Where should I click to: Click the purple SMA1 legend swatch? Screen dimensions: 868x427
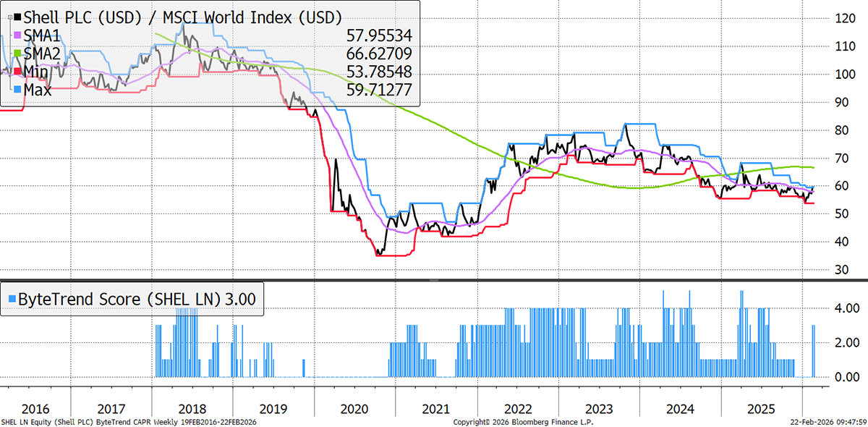click(x=17, y=35)
